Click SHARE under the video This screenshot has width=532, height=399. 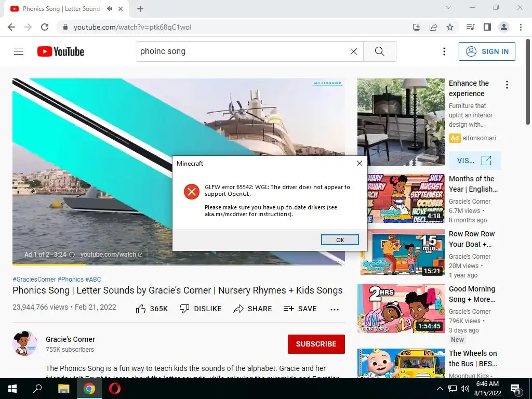[253, 309]
